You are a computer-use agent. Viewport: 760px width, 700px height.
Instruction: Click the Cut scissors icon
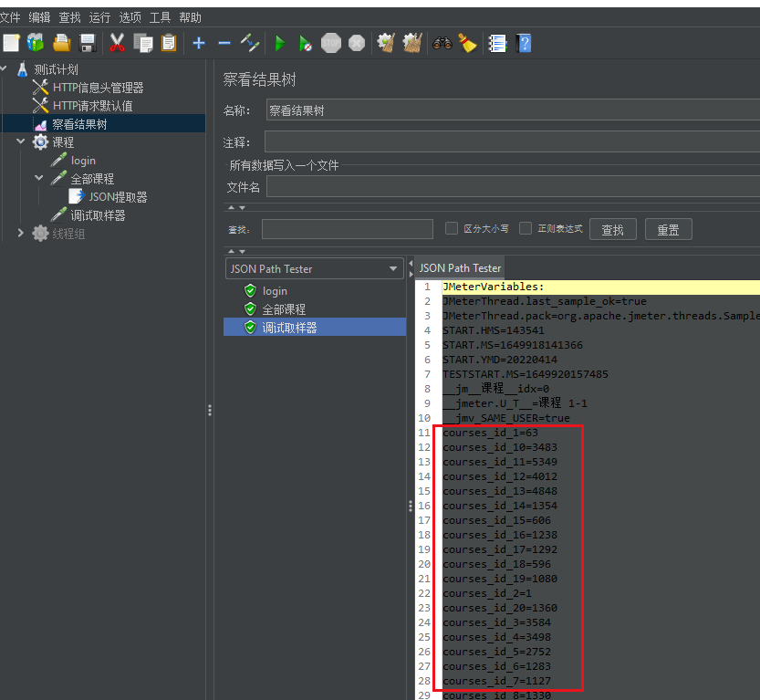[117, 43]
